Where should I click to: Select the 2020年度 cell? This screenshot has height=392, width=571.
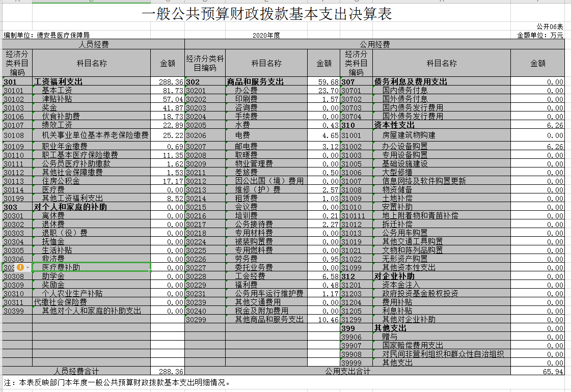266,35
